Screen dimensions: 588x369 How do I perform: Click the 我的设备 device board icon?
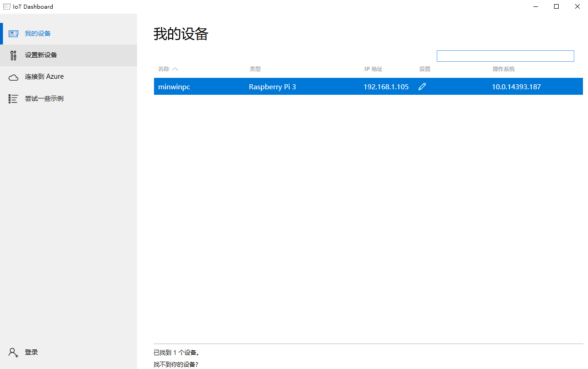[13, 34]
